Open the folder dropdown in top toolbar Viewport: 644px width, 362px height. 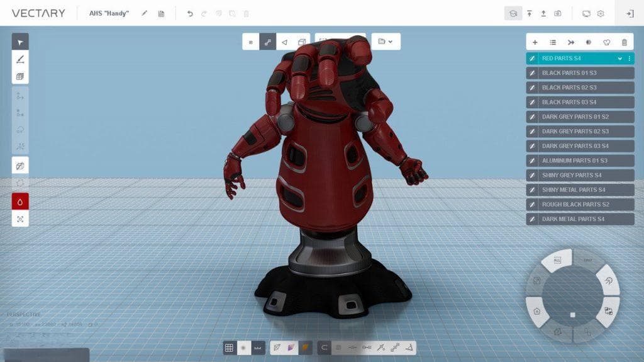(x=386, y=42)
